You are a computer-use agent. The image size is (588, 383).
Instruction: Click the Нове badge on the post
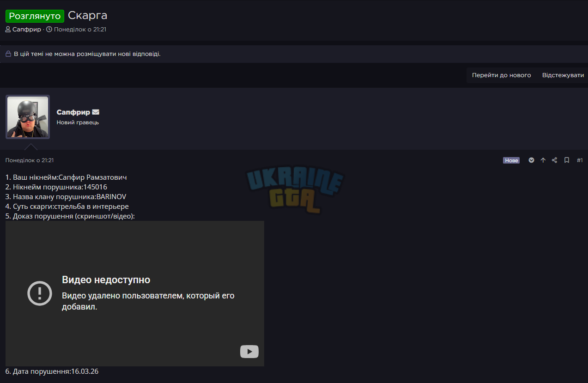coord(511,160)
